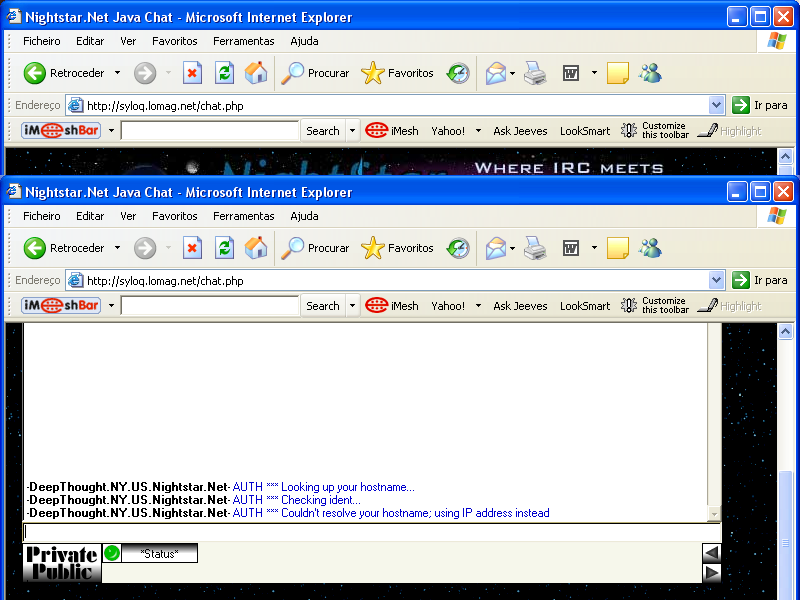Open address bar dropdown in background window
Screen dimensions: 800x600
point(716,105)
